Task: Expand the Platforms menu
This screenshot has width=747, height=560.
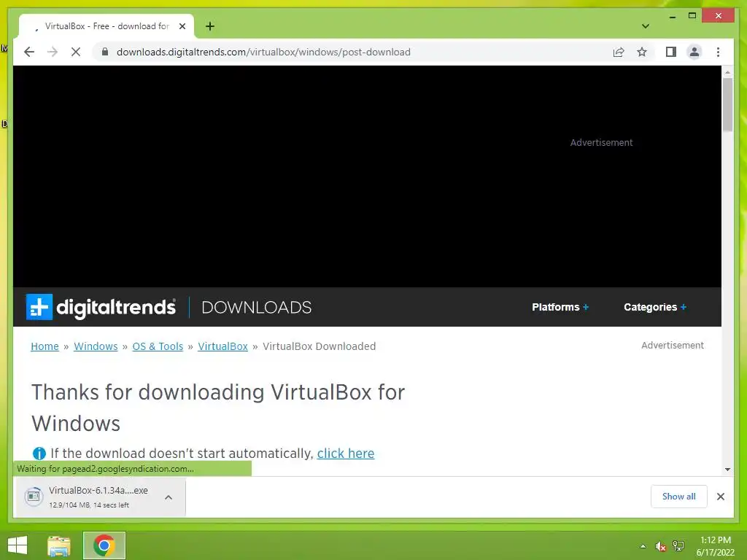Action: point(560,307)
